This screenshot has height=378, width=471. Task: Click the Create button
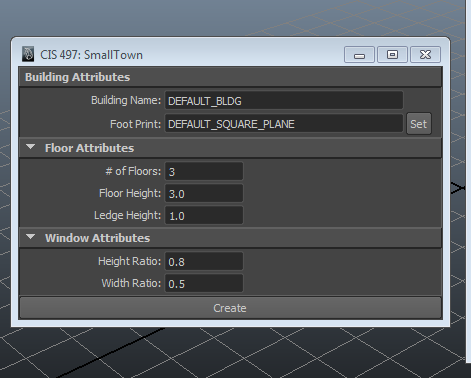(x=231, y=308)
